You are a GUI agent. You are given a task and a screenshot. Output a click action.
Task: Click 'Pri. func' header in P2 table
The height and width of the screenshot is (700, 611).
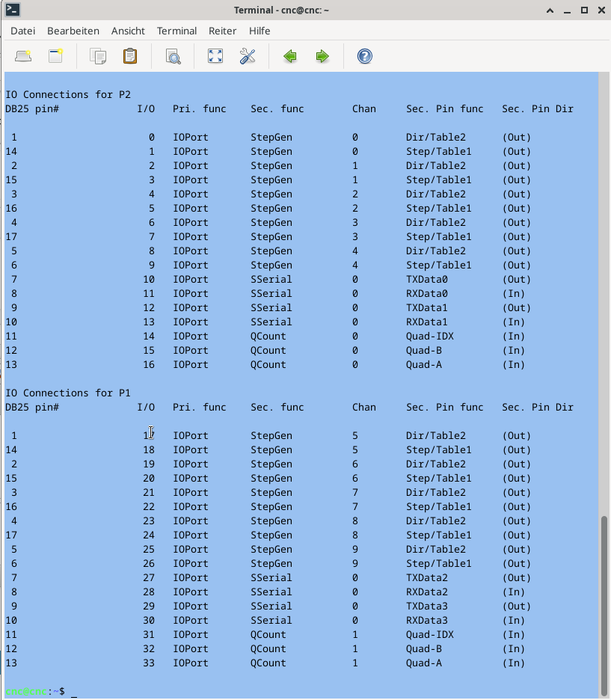pyautogui.click(x=200, y=109)
